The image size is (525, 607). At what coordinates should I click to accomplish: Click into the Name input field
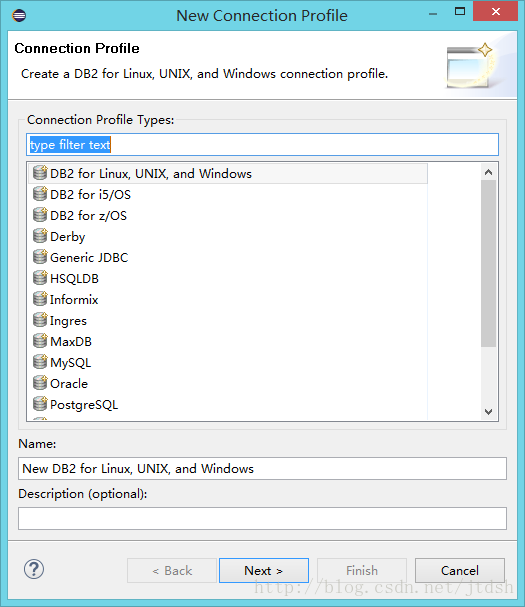262,468
